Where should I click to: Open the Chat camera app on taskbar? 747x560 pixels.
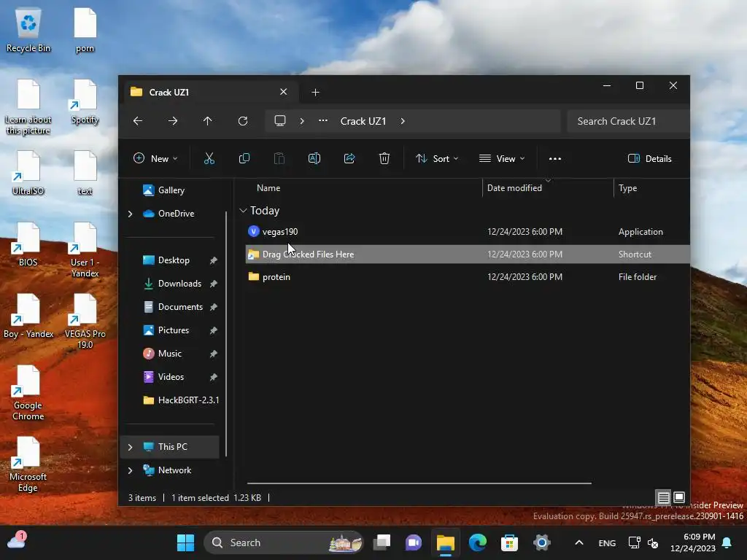tap(414, 542)
